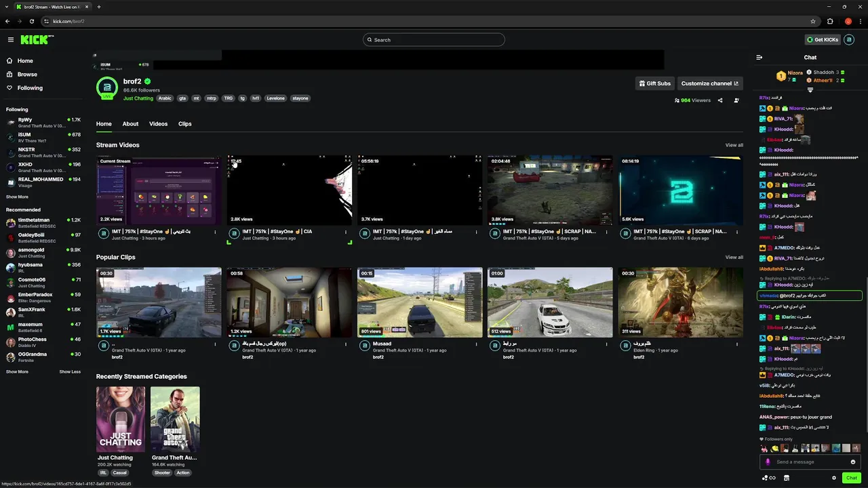Open the browser extensions icon
Screen dimensions: 868x488
pyautogui.click(x=830, y=21)
